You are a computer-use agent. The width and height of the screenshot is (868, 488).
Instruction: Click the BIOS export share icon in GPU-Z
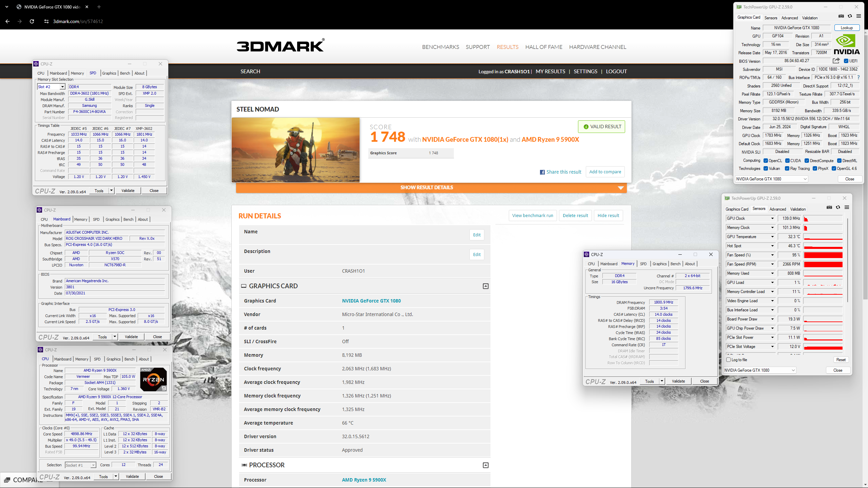click(836, 61)
